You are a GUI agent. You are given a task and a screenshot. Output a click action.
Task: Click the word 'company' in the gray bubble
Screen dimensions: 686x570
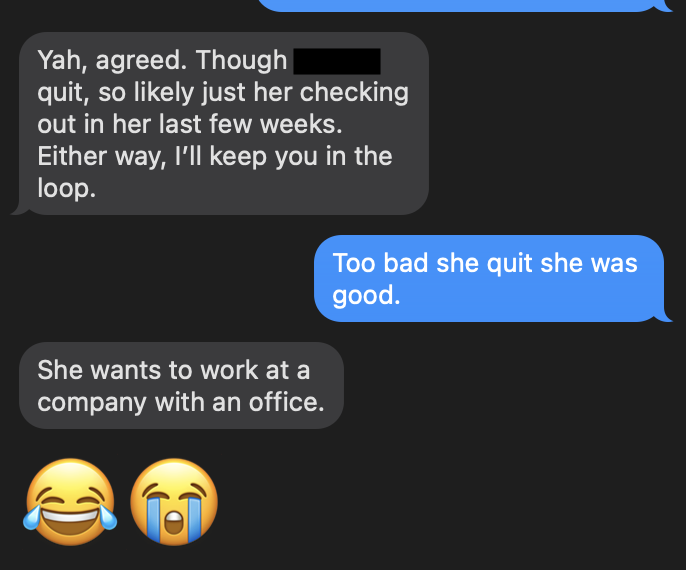92,402
